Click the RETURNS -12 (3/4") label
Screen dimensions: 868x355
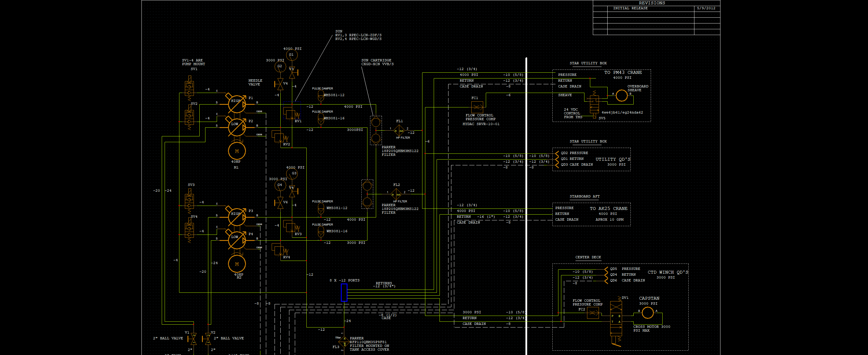coord(384,285)
